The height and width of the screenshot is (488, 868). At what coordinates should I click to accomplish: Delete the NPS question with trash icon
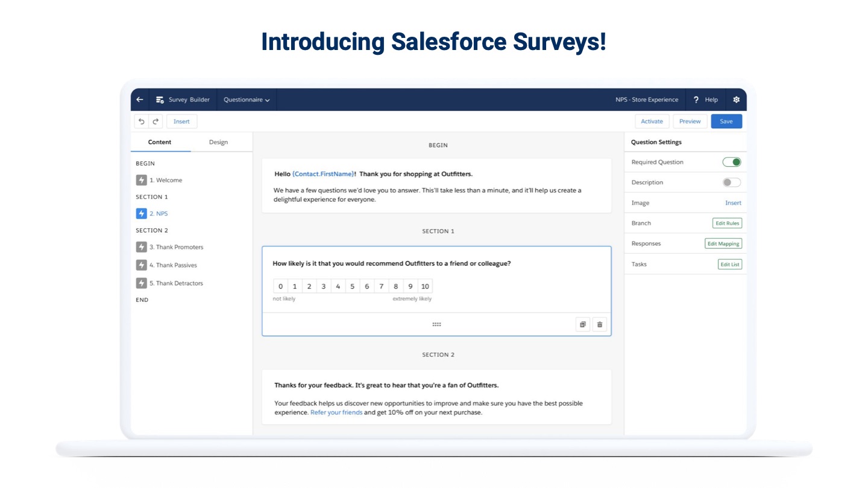pos(600,324)
